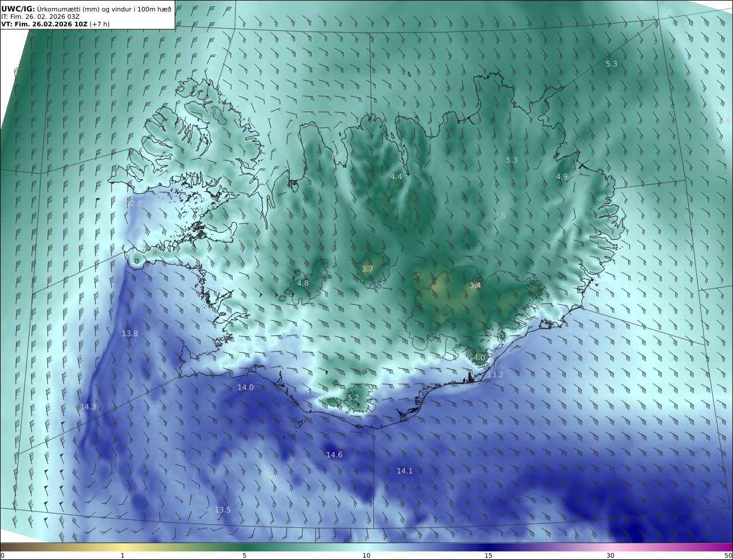Viewport: 733px width, 560px height.
Task: Pick the 13.8 value offshore
Action: click(x=130, y=334)
